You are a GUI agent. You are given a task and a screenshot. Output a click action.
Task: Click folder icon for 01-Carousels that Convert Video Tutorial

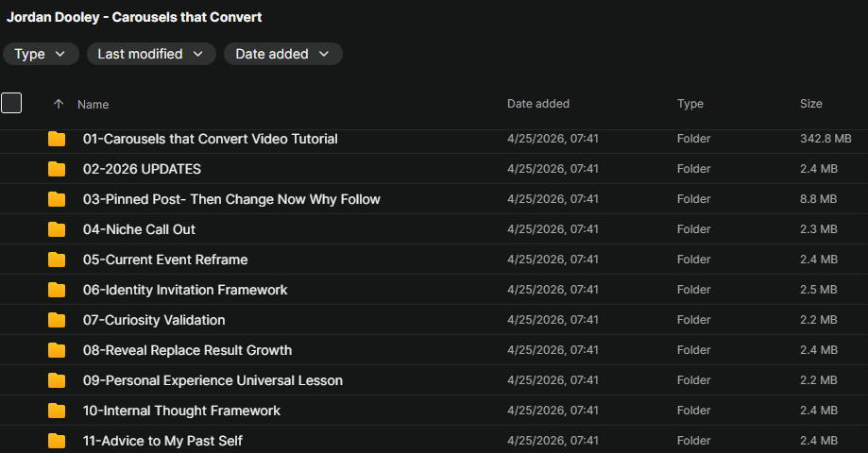click(57, 139)
